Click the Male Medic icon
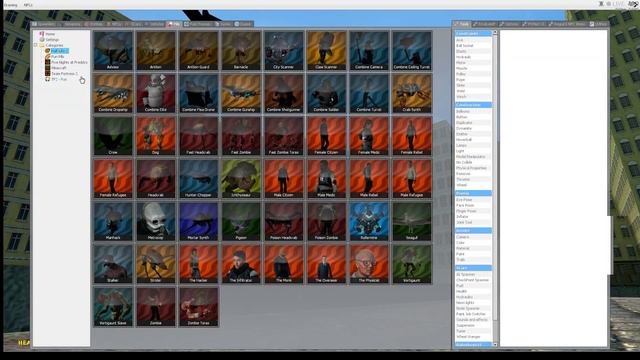The height and width of the screenshot is (360, 640). click(327, 178)
